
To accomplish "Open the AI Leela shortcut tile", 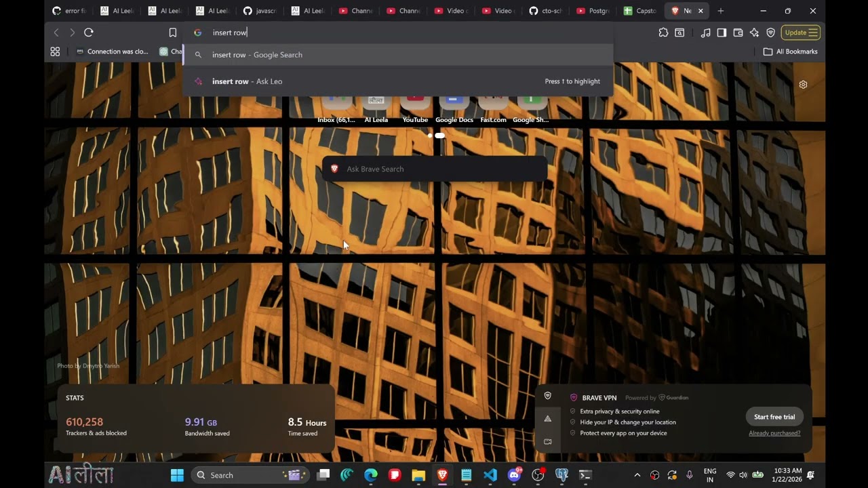I will 376,108.
